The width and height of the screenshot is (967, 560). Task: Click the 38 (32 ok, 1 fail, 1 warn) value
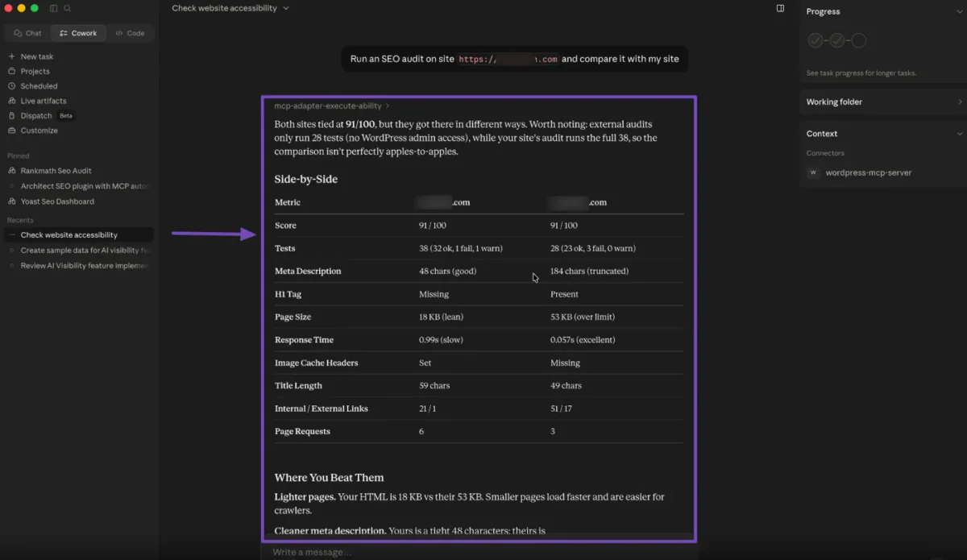[x=462, y=248]
